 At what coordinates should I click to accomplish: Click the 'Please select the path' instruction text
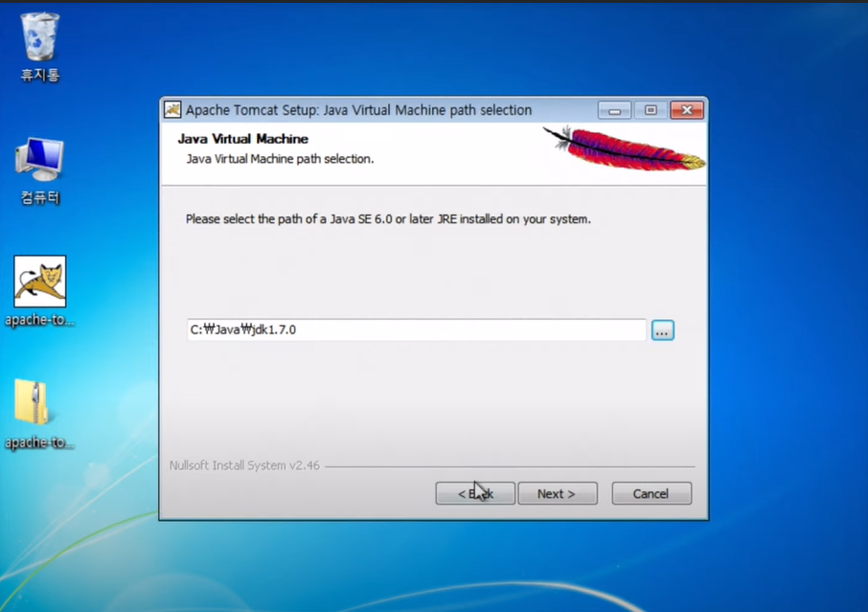(388, 219)
